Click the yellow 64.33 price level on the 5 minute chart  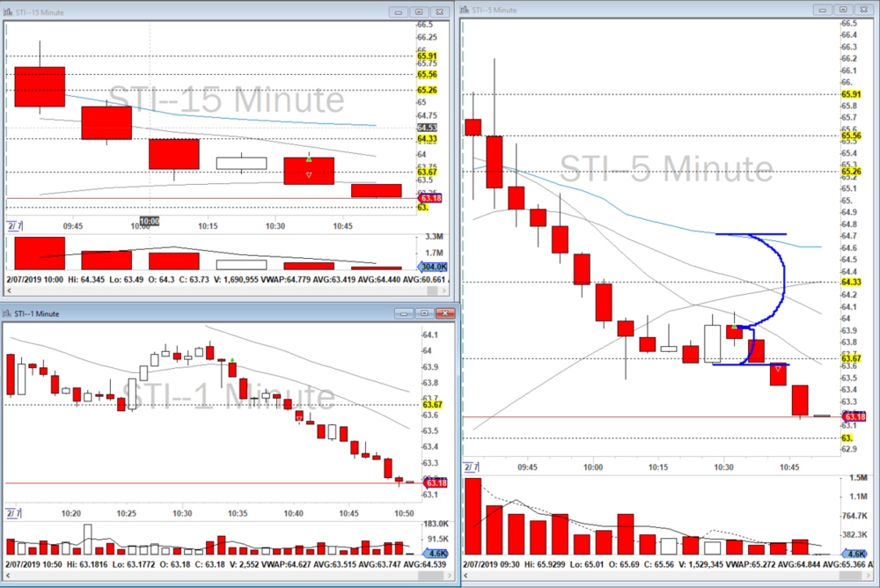pyautogui.click(x=851, y=282)
